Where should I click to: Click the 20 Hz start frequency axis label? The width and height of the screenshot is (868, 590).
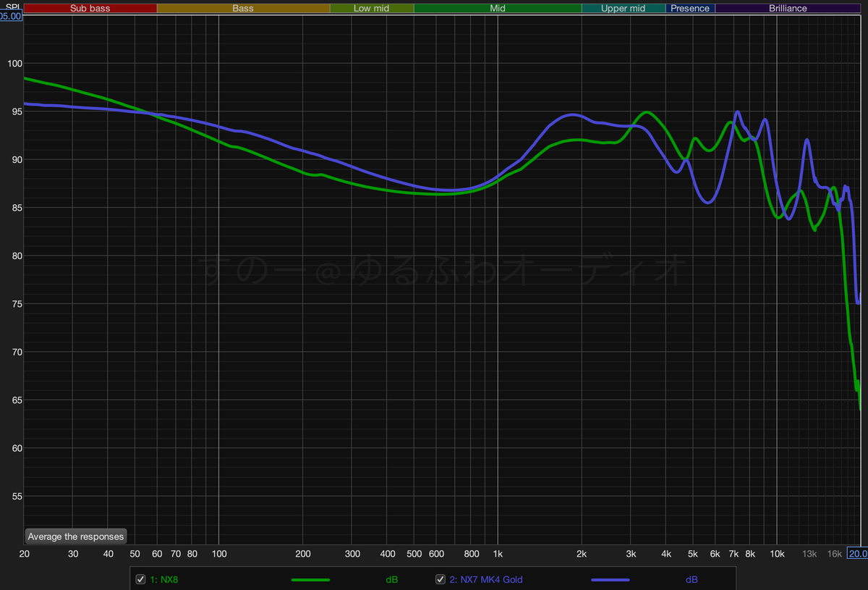click(24, 554)
